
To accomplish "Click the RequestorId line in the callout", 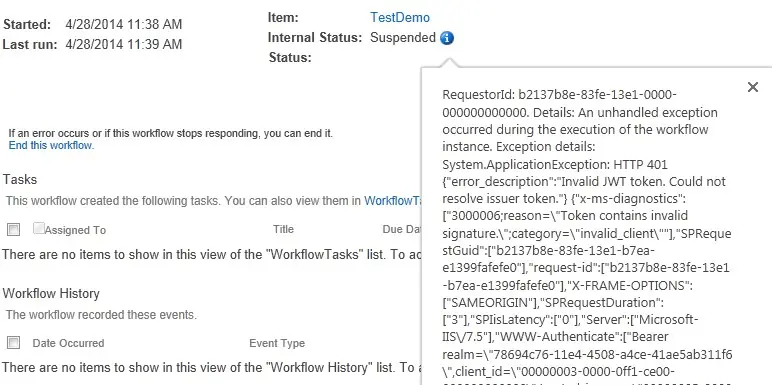I will pos(559,95).
